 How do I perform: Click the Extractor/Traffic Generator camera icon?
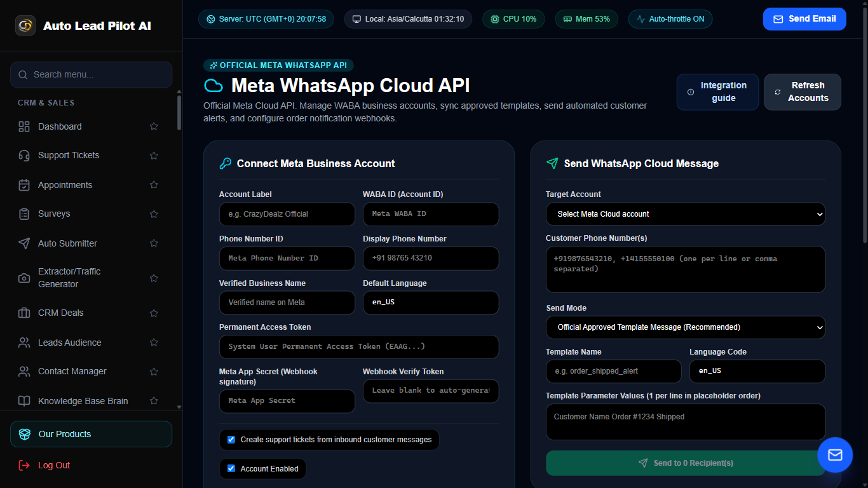click(24, 278)
